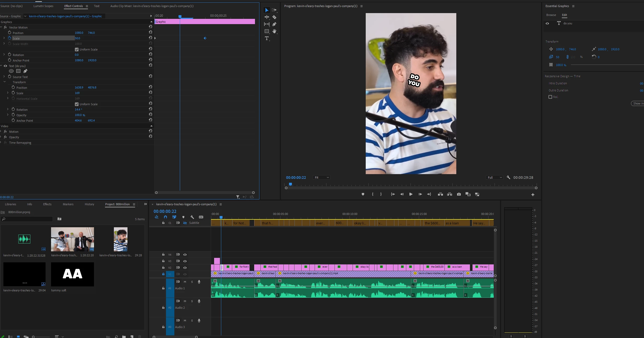Uncheck Uniform Scale under Vector Motion

tap(77, 49)
